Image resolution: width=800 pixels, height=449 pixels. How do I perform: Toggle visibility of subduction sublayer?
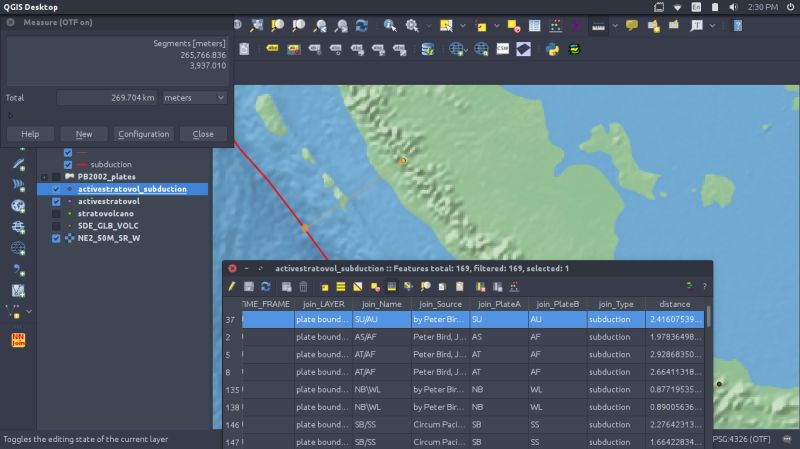pos(68,164)
